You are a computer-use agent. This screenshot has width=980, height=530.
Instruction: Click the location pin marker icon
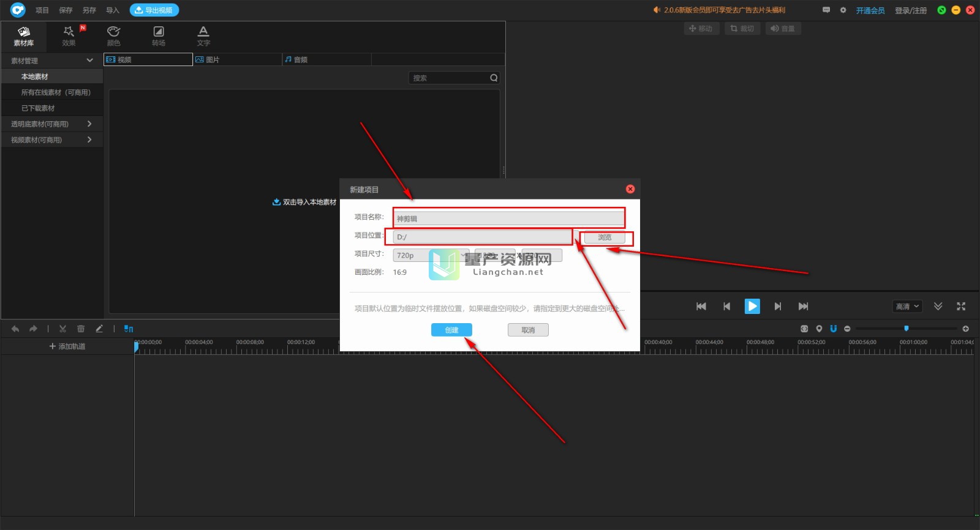click(x=819, y=329)
